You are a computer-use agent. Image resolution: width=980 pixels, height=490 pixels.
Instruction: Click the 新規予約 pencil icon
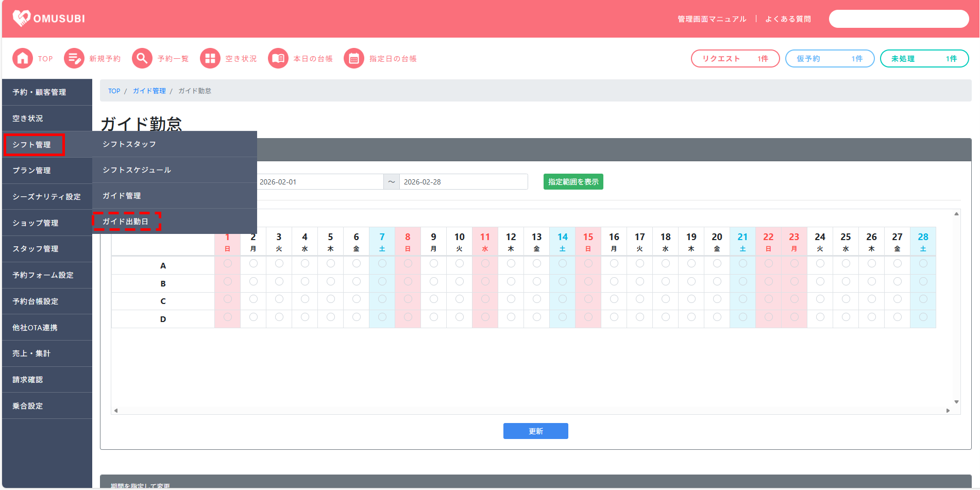click(74, 59)
